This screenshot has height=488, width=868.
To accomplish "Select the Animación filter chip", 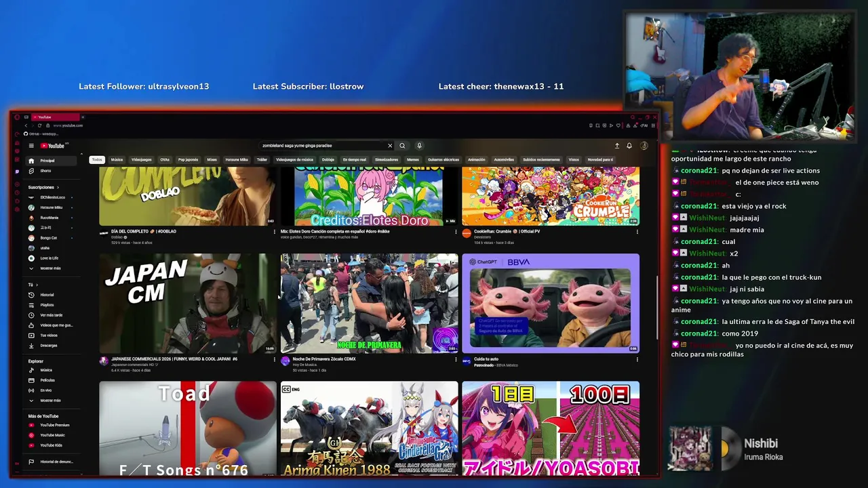I will coord(477,160).
